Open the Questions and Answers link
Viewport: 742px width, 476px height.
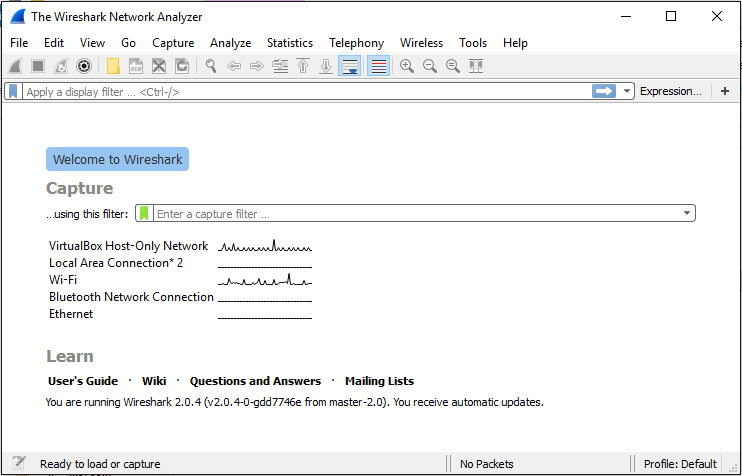[x=255, y=381]
